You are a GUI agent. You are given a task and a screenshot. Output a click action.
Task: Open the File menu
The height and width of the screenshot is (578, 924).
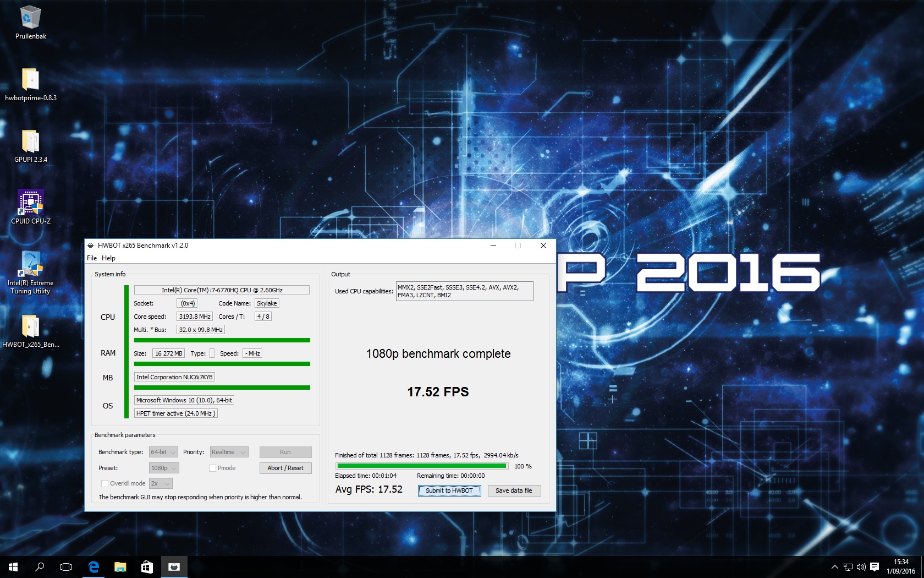click(92, 258)
